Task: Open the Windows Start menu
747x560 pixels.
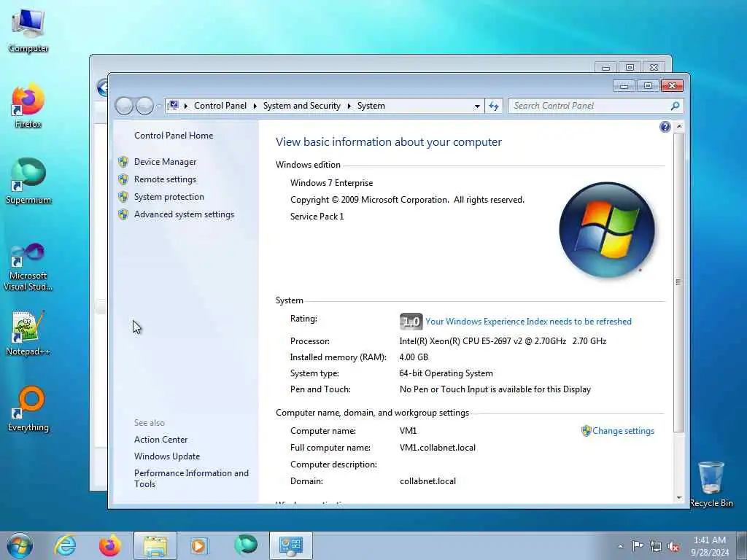Action: pyautogui.click(x=20, y=545)
